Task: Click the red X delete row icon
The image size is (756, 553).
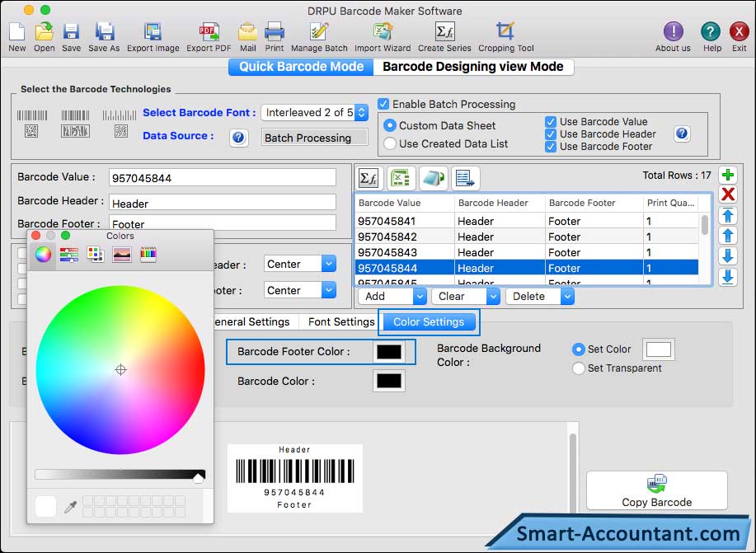Action: click(728, 194)
